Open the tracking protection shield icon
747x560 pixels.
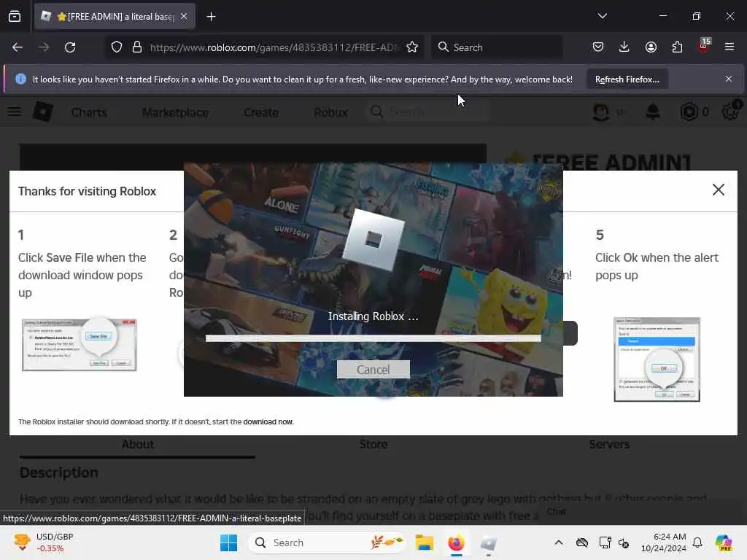point(117,47)
